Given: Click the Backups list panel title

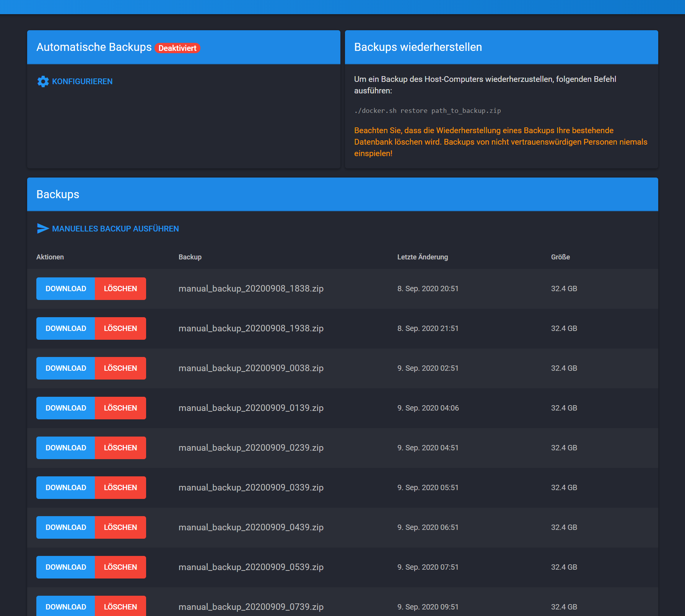Looking at the screenshot, I should tap(58, 194).
